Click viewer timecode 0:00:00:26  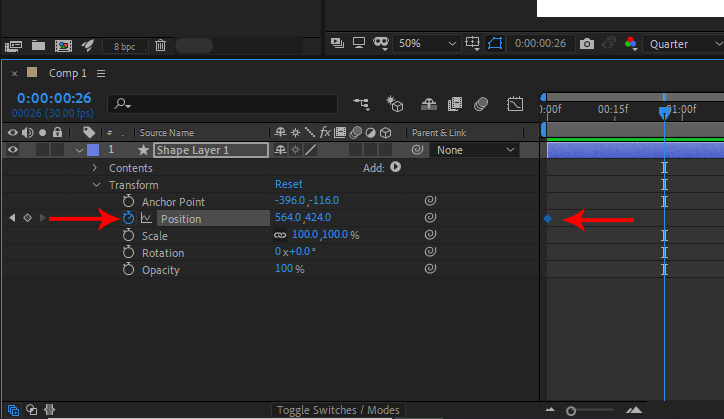540,43
